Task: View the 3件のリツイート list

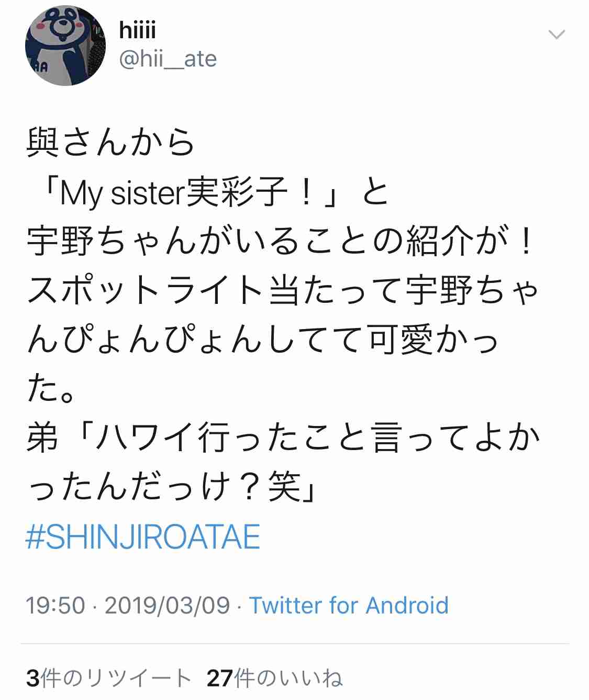Action: tap(108, 678)
